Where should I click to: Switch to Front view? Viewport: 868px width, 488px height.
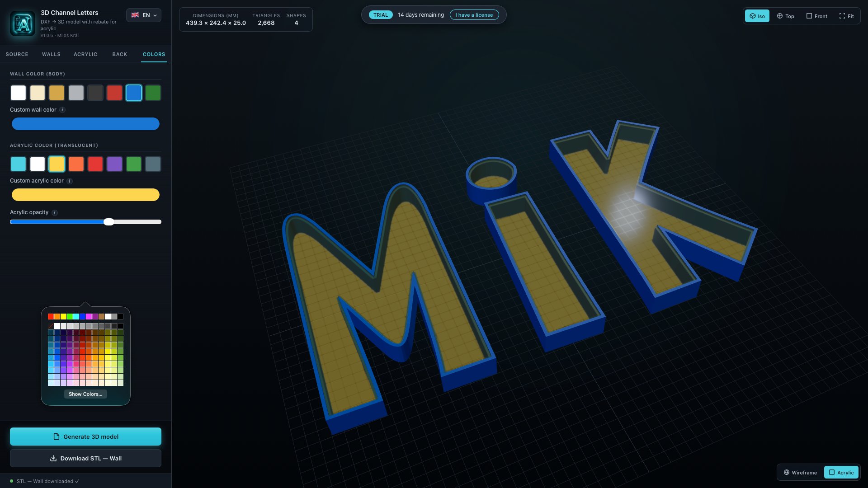[816, 16]
